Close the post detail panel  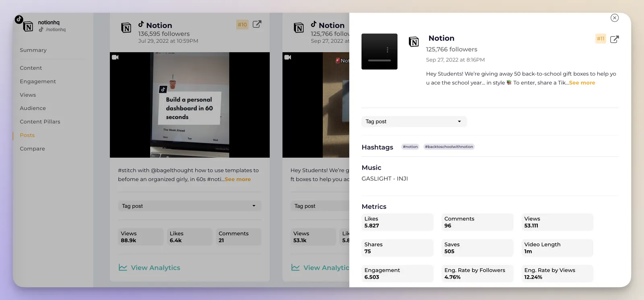pos(614,18)
